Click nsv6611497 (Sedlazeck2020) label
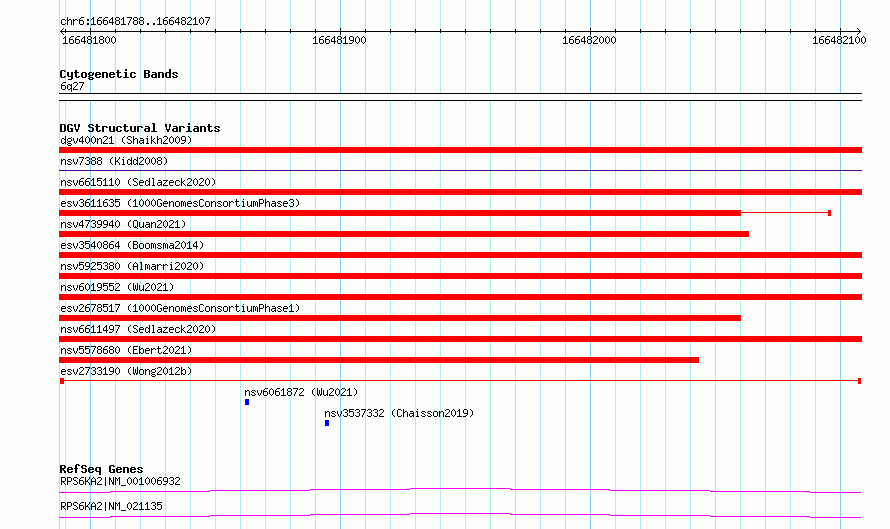The image size is (890, 529). 138,329
